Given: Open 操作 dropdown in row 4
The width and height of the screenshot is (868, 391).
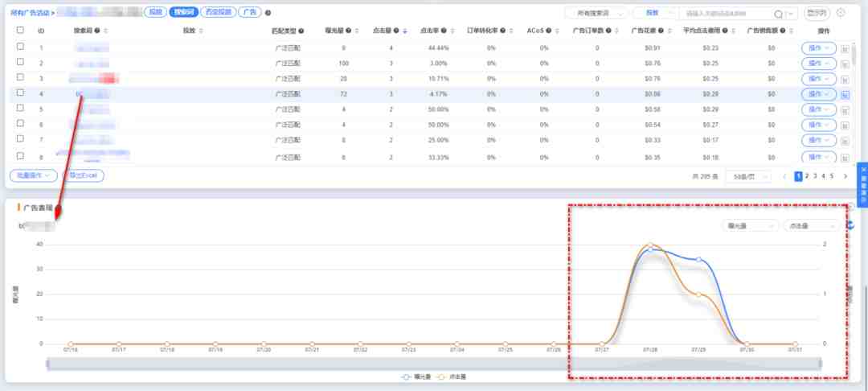Looking at the screenshot, I should click(x=819, y=95).
